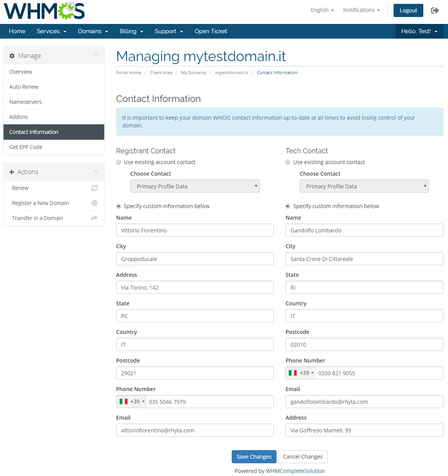The width and height of the screenshot is (448, 476).
Task: Open the English language dropdown
Action: pos(322,10)
